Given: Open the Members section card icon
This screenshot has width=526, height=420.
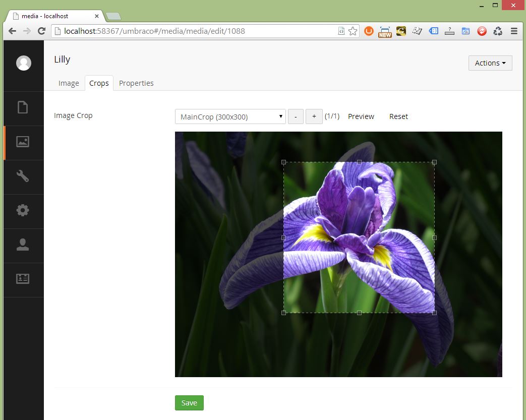Looking at the screenshot, I should [23, 279].
